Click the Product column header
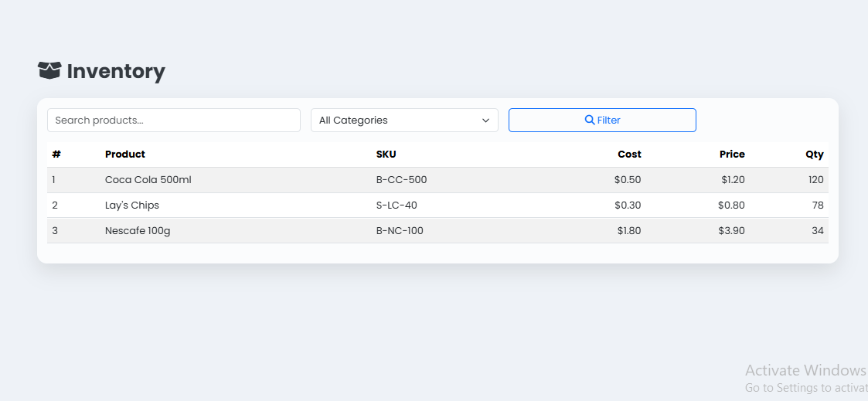Image resolution: width=868 pixels, height=401 pixels. 125,155
